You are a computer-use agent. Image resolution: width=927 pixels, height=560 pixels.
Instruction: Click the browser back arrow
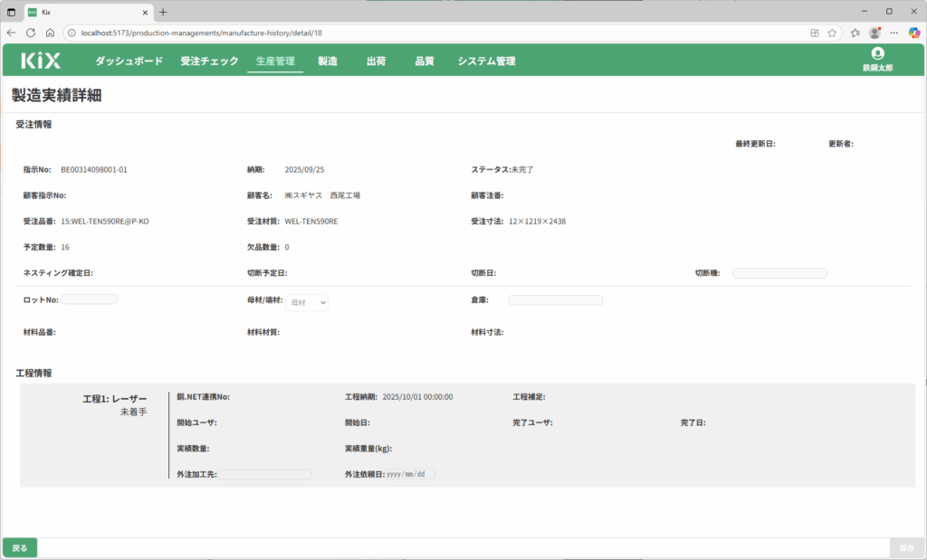point(11,33)
